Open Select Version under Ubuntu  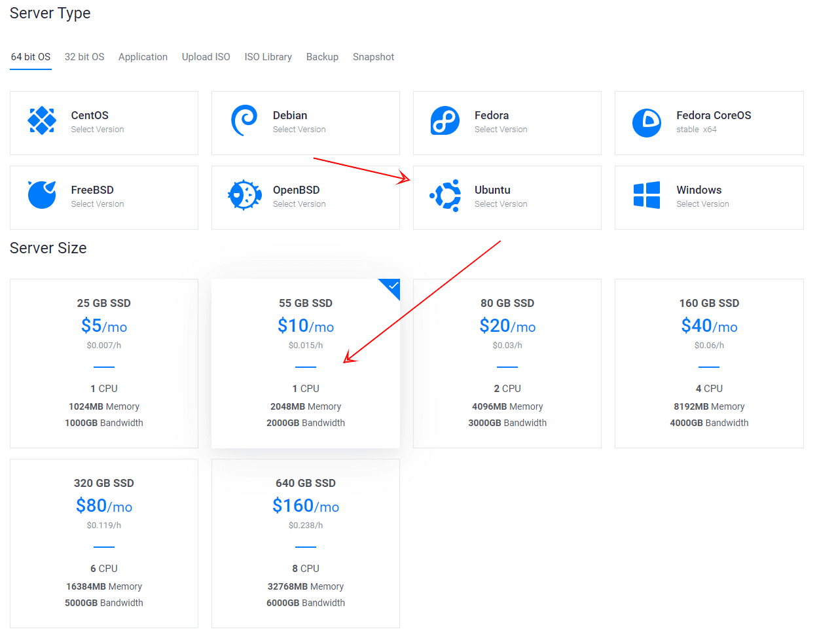[501, 204]
